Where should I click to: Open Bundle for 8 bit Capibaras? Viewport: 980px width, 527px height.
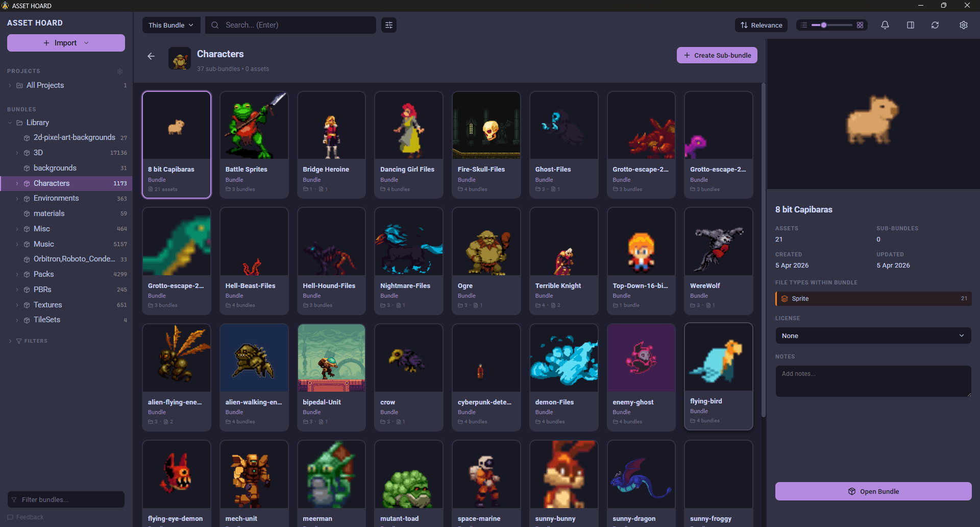pos(873,491)
